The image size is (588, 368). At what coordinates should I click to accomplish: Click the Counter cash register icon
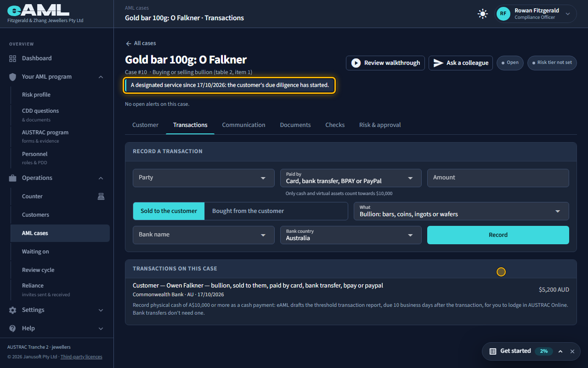(101, 196)
